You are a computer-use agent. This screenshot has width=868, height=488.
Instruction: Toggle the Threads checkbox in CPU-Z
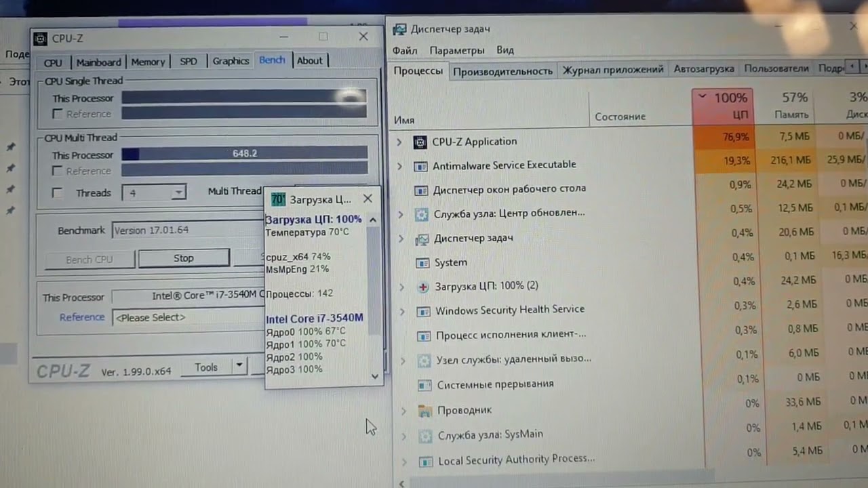click(58, 193)
